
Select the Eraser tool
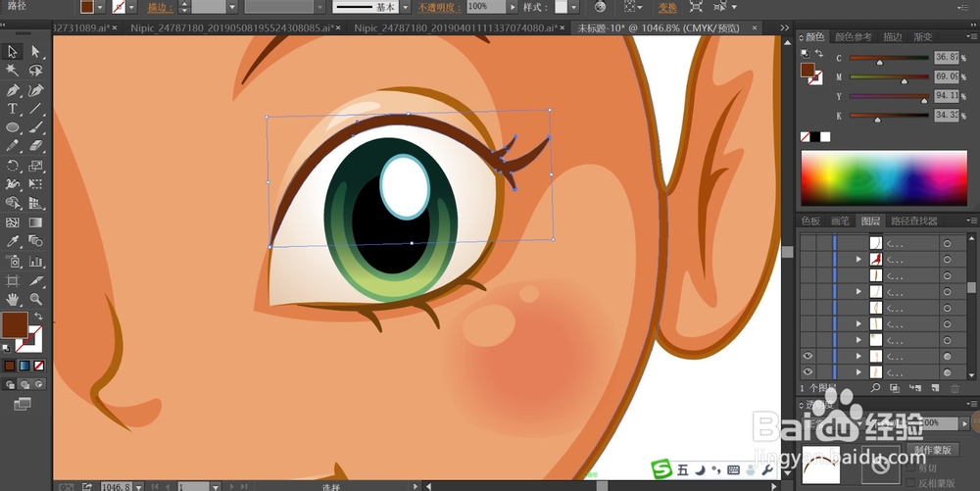pos(35,146)
